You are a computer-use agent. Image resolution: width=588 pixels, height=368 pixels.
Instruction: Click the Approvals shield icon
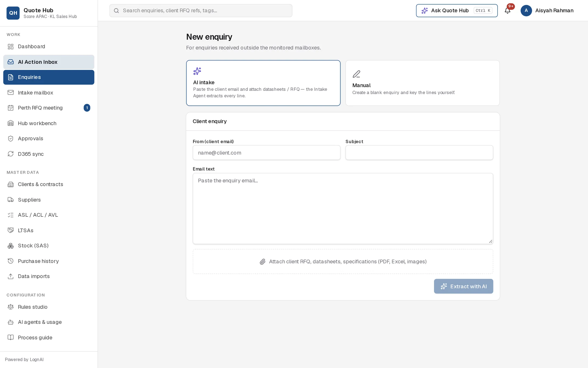11,138
